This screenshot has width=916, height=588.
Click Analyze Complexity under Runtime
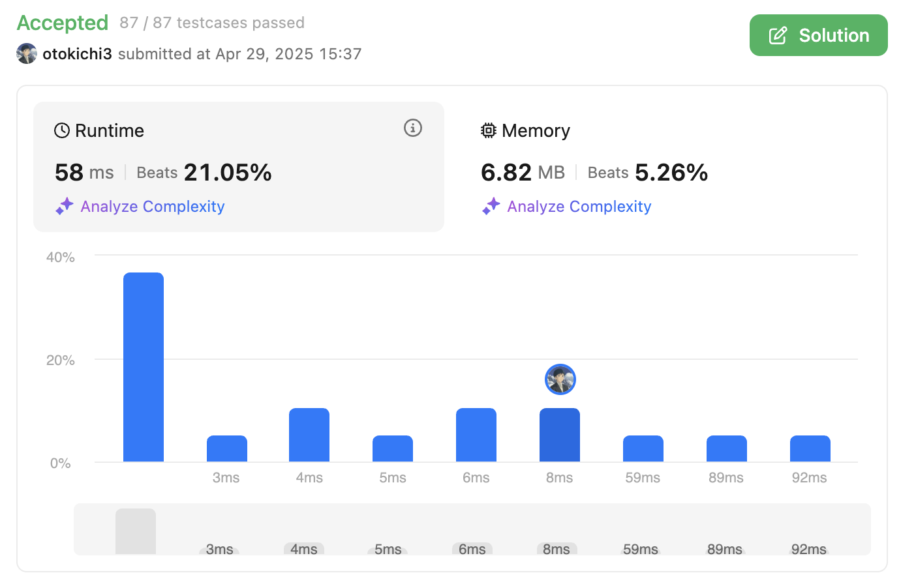tap(152, 207)
